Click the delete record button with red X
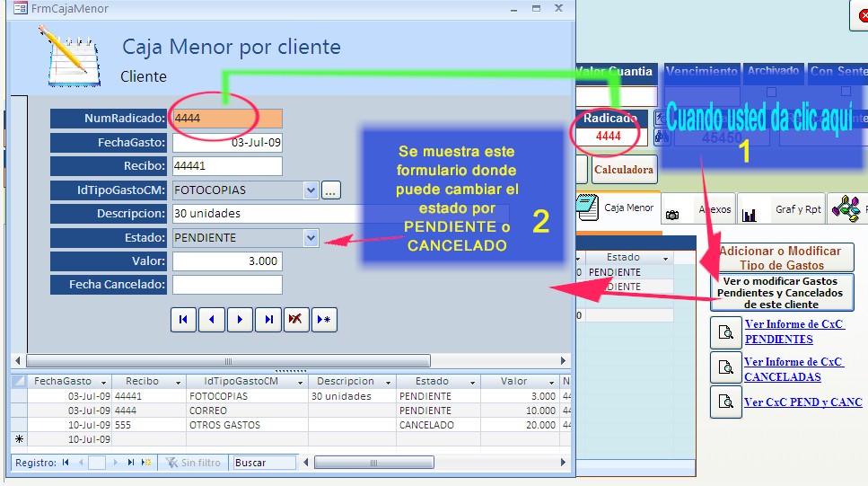868x486 pixels. click(296, 319)
